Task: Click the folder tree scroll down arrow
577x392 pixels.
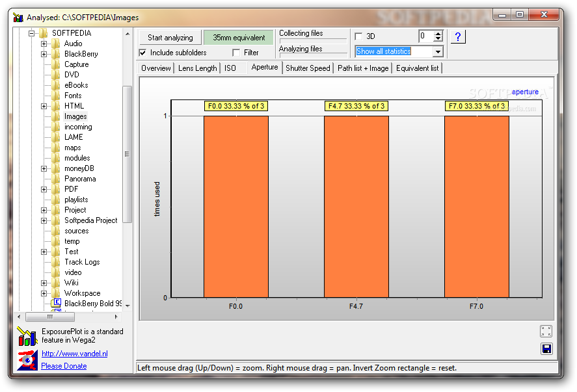Action: pyautogui.click(x=127, y=306)
